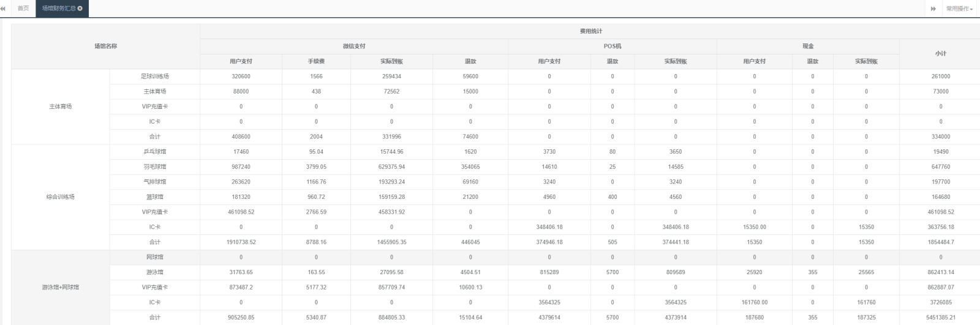
Task: Select the 足球训练场 row label
Action: click(154, 77)
